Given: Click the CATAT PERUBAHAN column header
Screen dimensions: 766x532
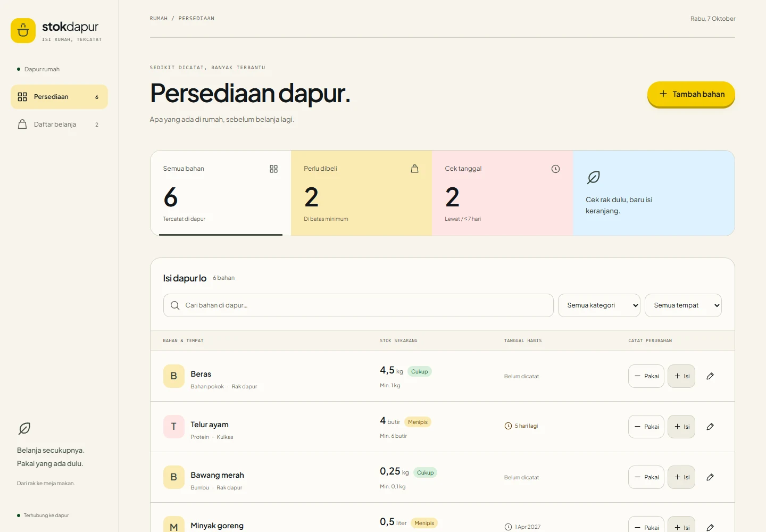Looking at the screenshot, I should (650, 340).
